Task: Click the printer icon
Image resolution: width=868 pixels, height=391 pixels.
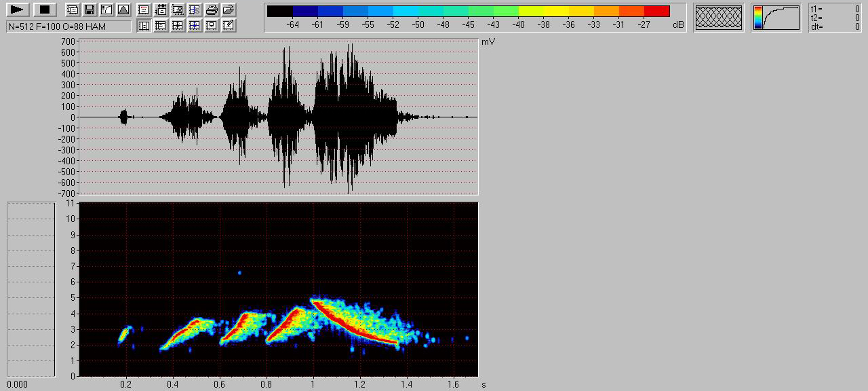Action: point(212,10)
